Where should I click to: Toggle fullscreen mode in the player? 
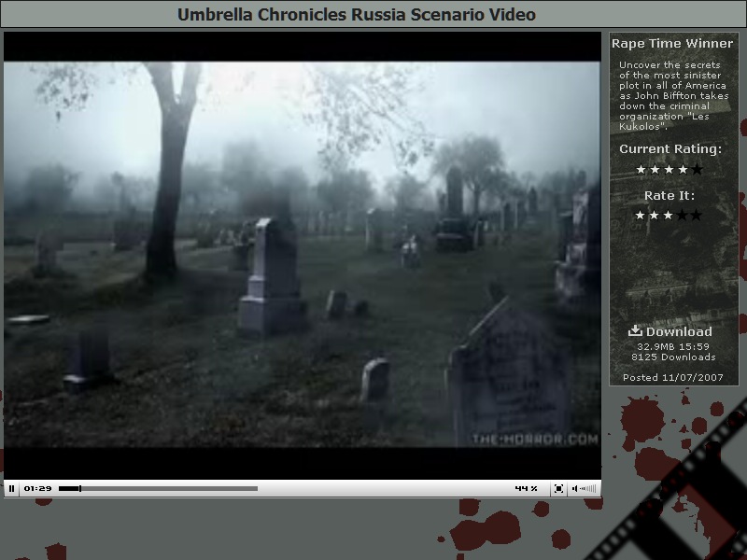[x=558, y=488]
